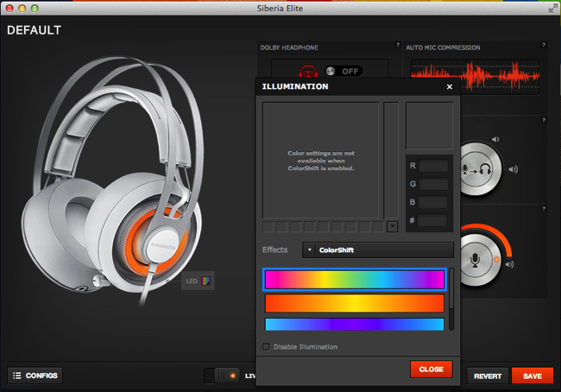Select the blue-purple ColorShift gradient
561x392 pixels.
(354, 325)
